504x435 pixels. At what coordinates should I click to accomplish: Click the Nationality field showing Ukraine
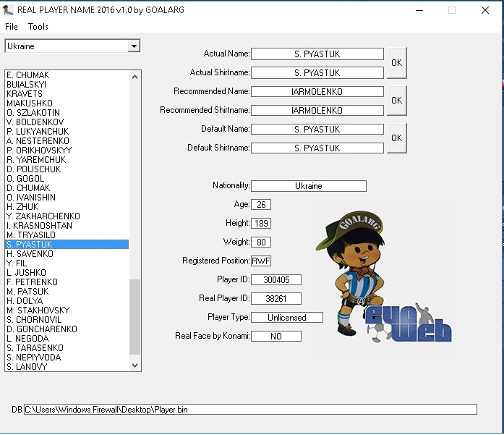(309, 186)
